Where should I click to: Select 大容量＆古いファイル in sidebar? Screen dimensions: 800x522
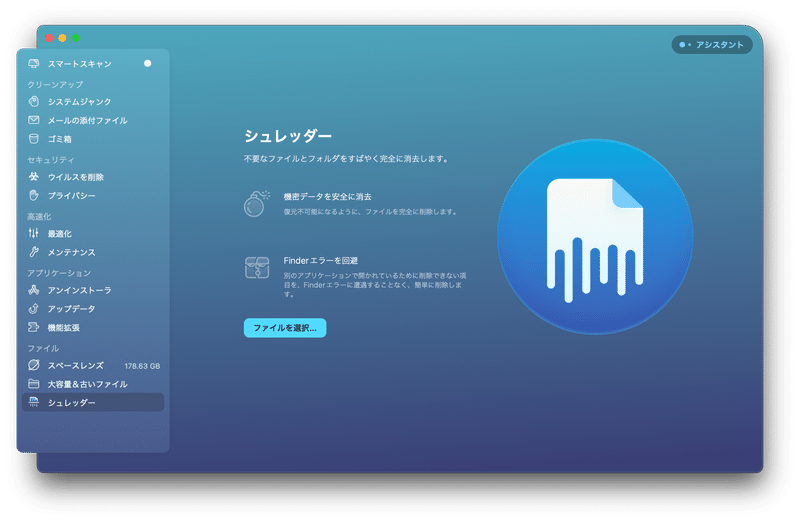coord(93,384)
